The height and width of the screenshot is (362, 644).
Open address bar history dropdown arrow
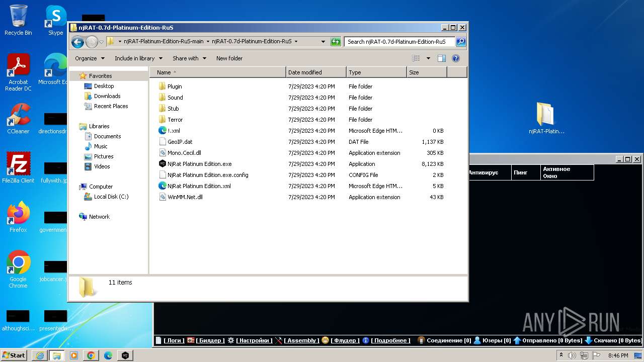(x=324, y=42)
